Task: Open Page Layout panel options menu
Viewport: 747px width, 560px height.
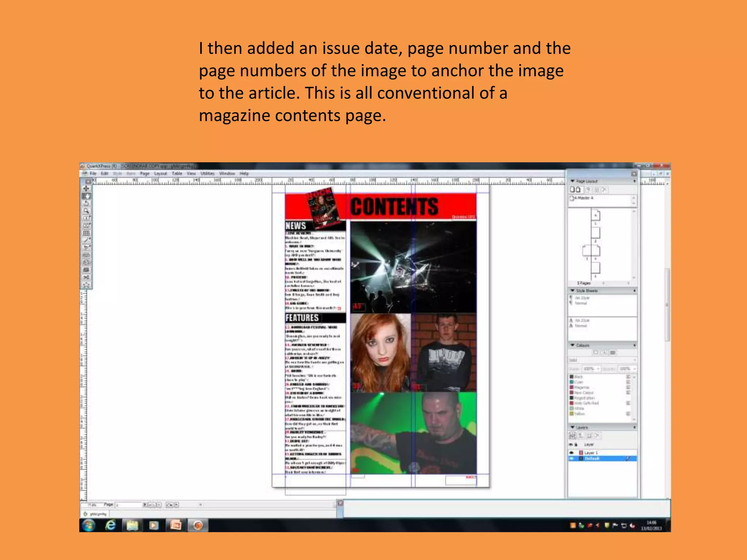Action: (x=634, y=181)
